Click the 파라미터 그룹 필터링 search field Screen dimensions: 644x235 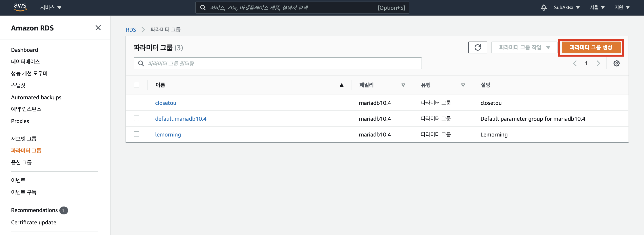point(277,63)
